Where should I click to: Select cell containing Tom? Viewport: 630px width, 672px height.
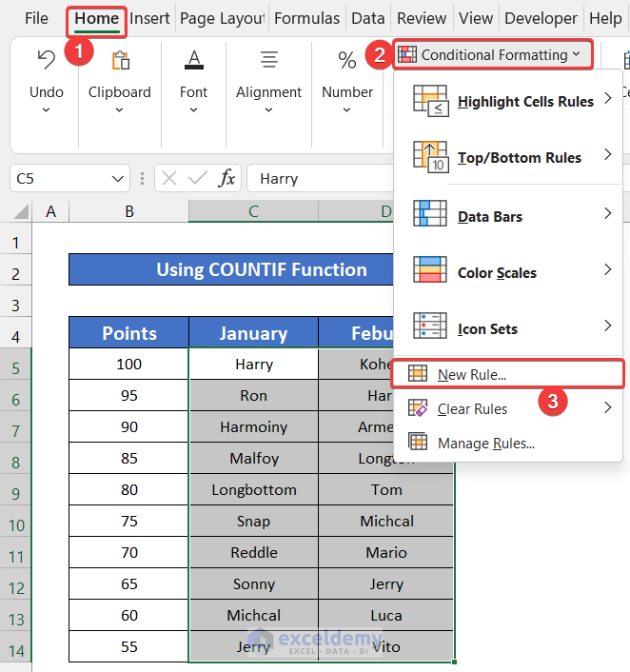(386, 489)
